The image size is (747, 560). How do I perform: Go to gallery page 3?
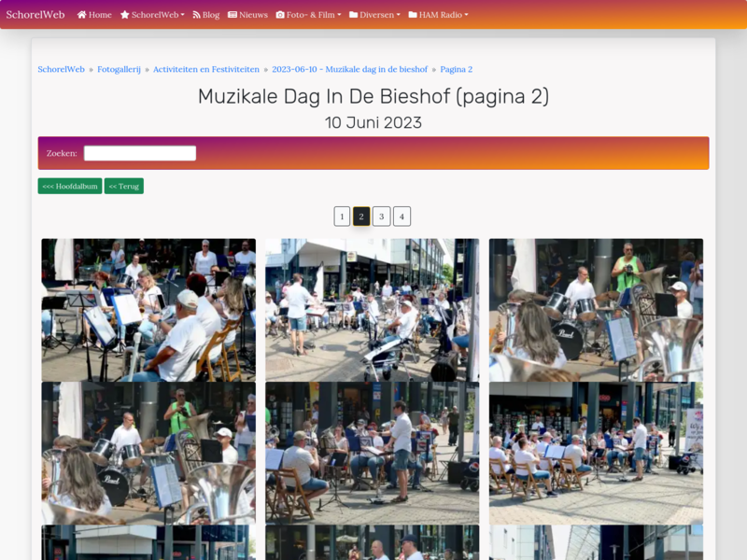point(382,217)
